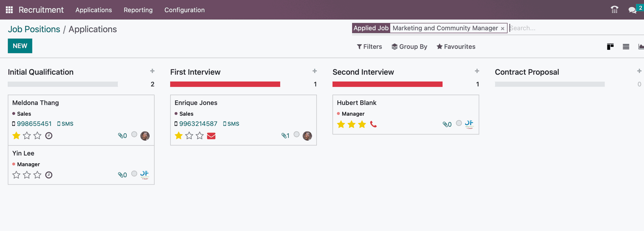Open the Reporting menu
The height and width of the screenshot is (231, 644).
click(x=138, y=10)
